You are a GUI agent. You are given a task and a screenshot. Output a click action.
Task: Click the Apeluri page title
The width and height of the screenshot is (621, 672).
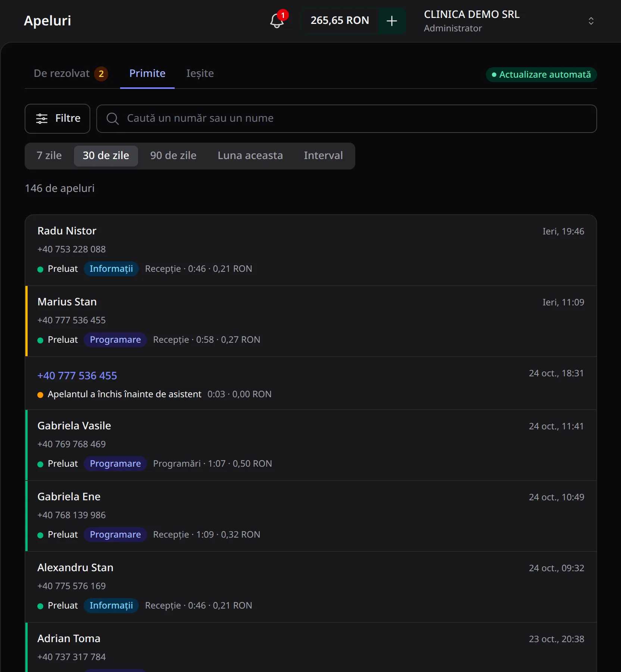pos(47,21)
